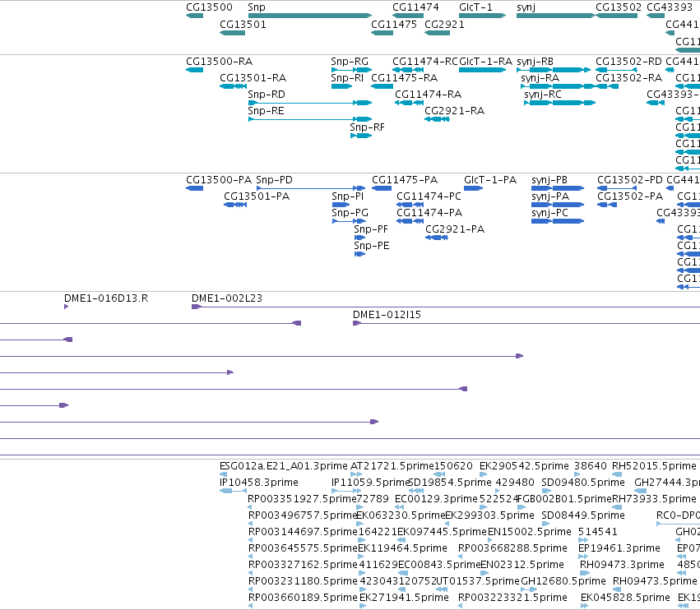Select the RH52015.5prime EST label

(654, 466)
